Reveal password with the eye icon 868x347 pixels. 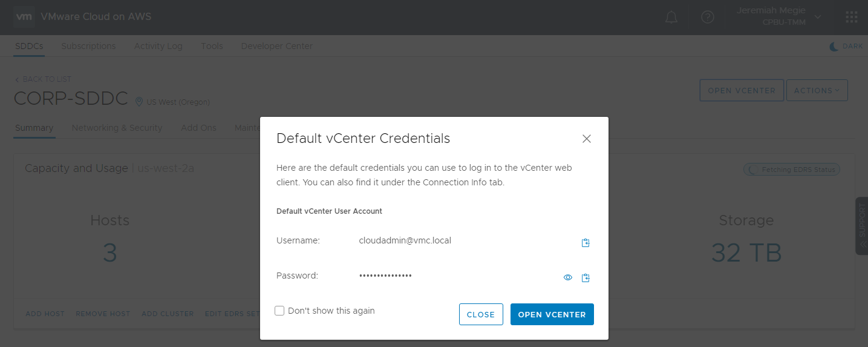tap(568, 278)
